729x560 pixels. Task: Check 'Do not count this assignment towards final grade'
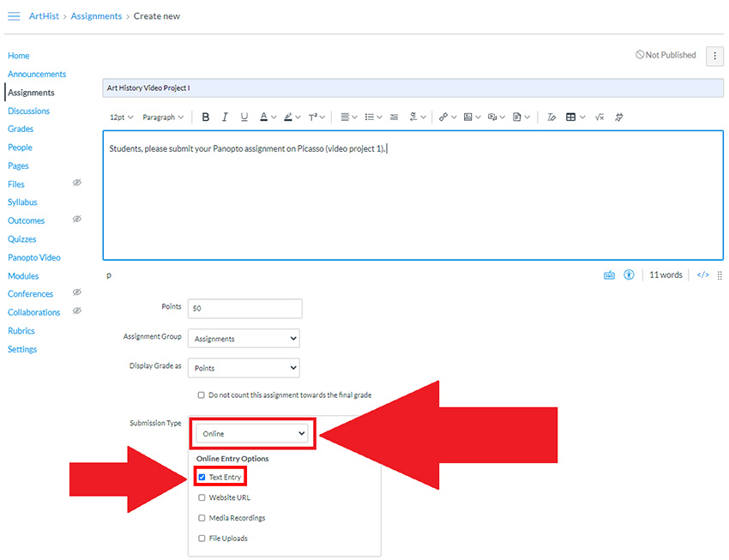point(202,395)
